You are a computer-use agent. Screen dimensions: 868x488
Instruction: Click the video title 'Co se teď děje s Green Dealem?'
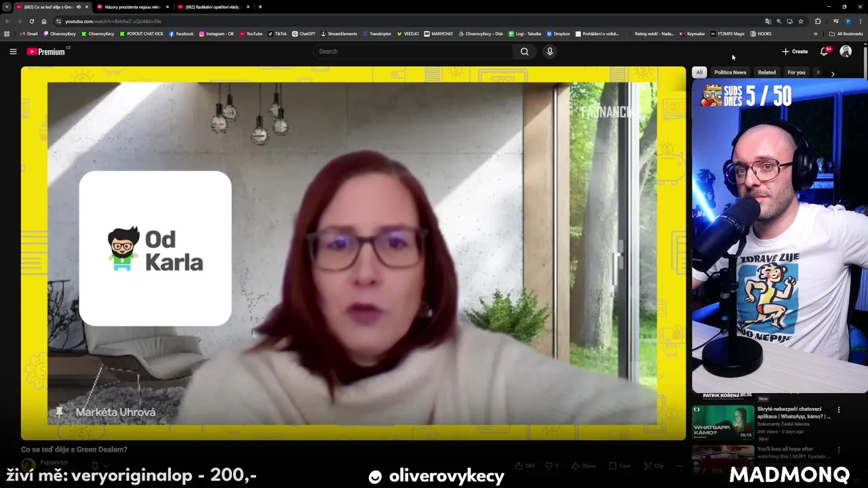[x=74, y=449]
